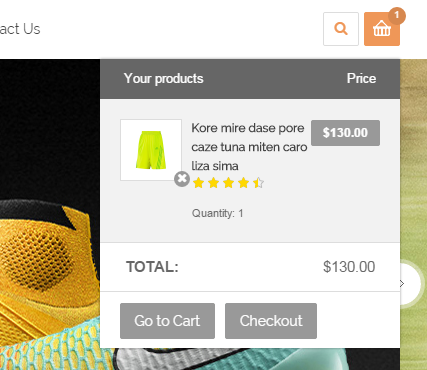
Task: Click the $130.00 price tag
Action: [345, 133]
